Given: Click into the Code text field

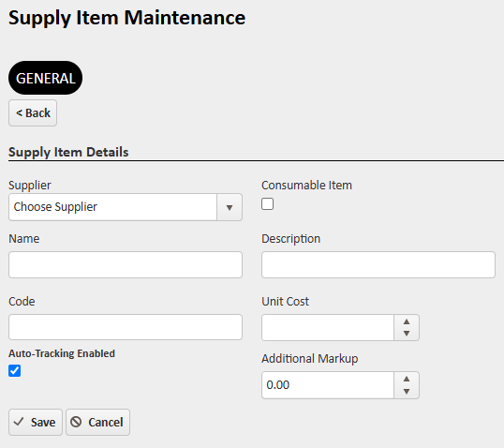Looking at the screenshot, I should (126, 327).
